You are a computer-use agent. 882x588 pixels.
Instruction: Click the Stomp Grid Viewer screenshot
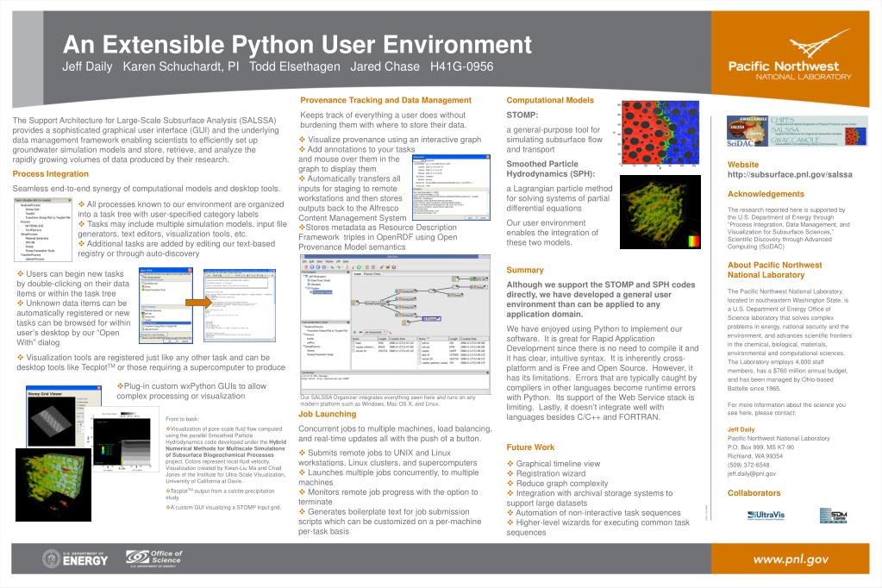pos(64,416)
